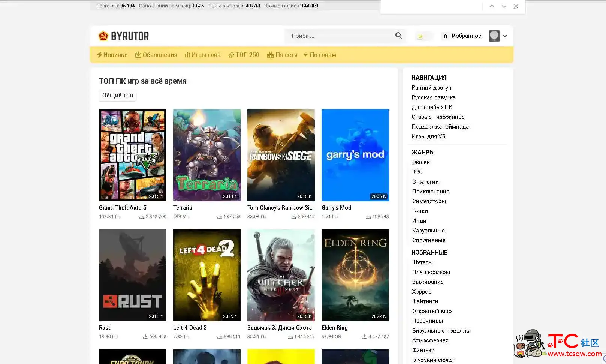Viewport: 606px width, 364px height.
Task: Open the Terraria cover image
Action: [207, 155]
